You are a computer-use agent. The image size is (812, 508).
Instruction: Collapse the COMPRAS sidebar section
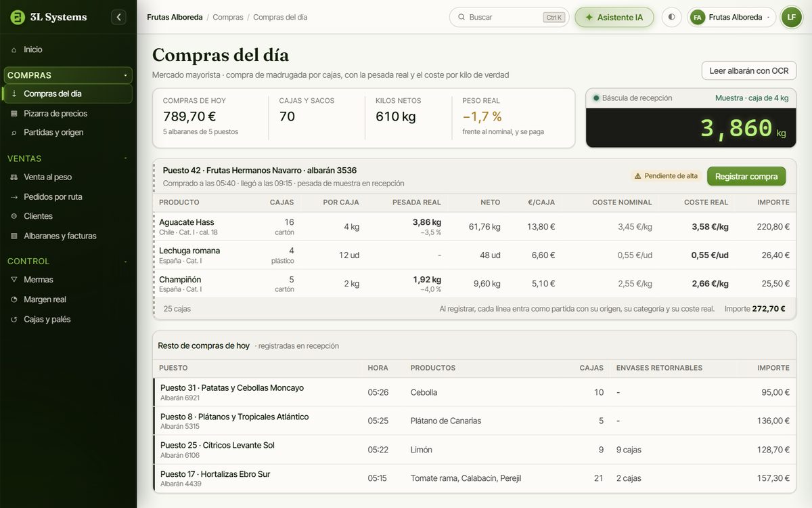68,75
